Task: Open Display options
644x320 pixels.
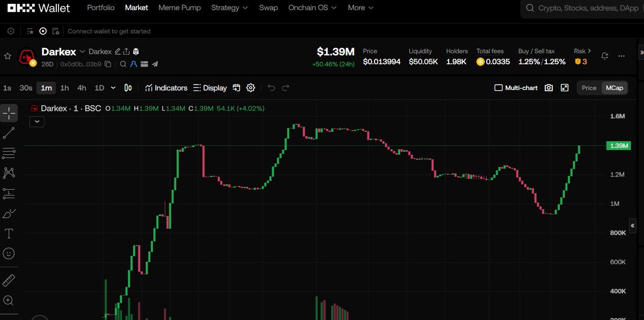Action: 210,88
